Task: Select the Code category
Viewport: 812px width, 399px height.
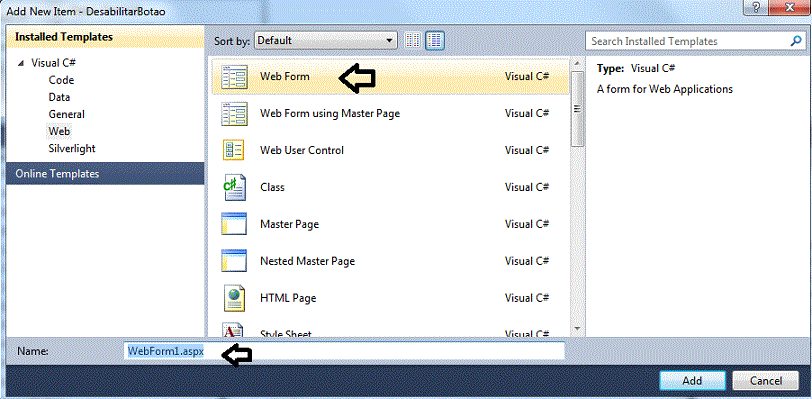Action: [61, 80]
